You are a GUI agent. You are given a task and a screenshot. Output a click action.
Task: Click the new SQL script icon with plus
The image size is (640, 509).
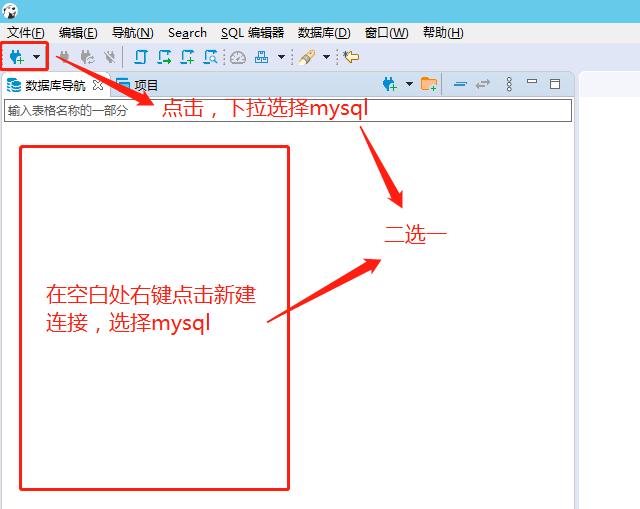pos(187,57)
